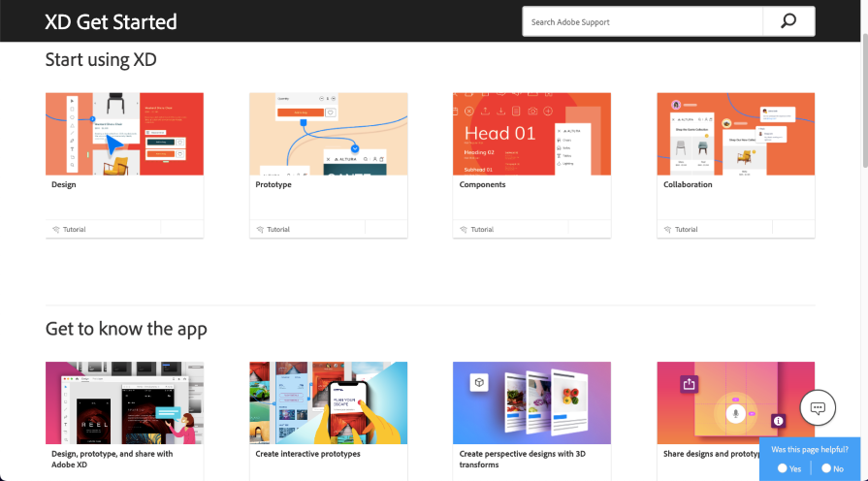Click the XD Get Started title

pos(111,21)
